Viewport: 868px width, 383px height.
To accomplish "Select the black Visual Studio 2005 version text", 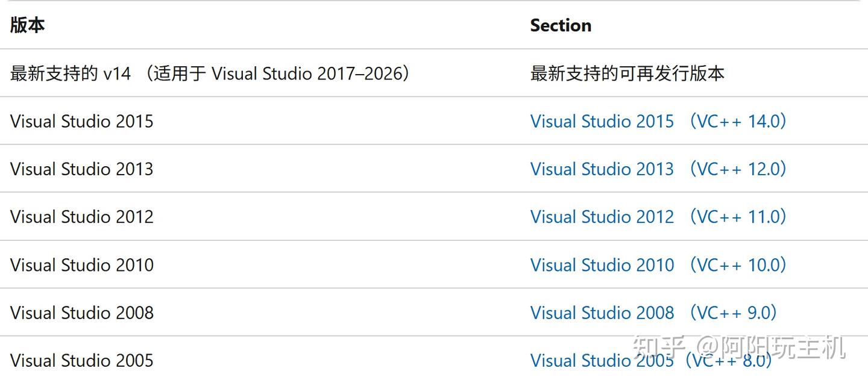I will click(82, 360).
